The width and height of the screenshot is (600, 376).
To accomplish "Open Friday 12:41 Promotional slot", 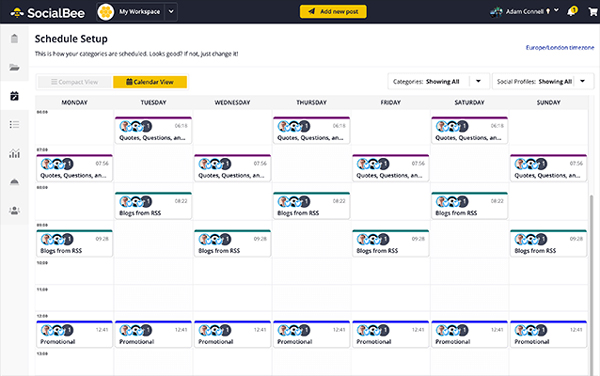I will coord(390,334).
